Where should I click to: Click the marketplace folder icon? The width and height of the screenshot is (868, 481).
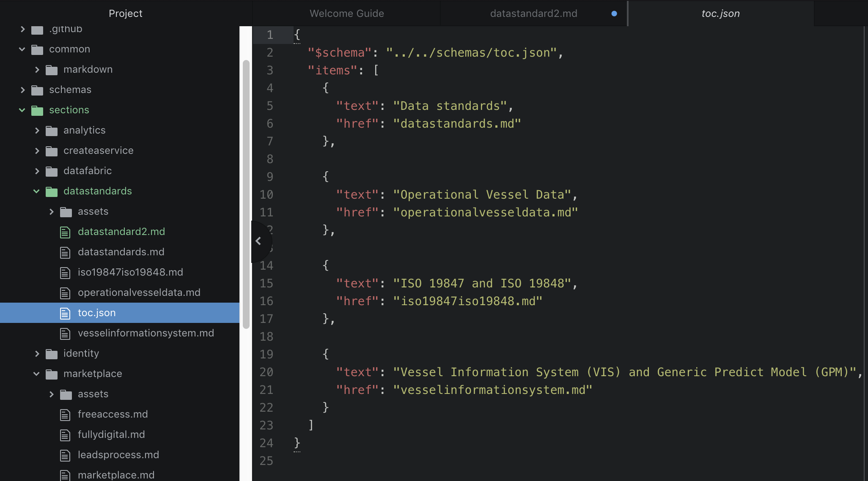[52, 374]
